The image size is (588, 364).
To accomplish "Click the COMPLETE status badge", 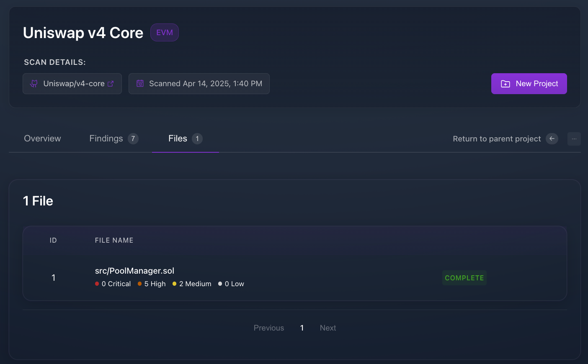I will (x=464, y=278).
